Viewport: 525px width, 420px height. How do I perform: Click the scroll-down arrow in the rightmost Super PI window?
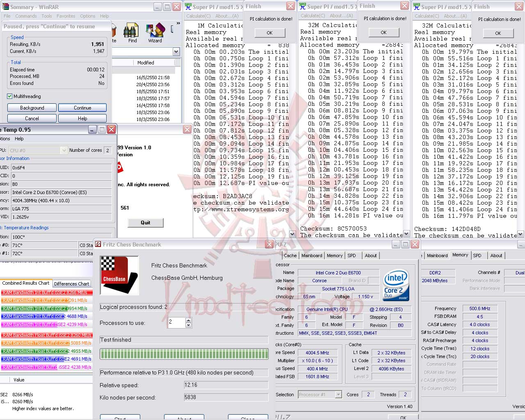click(x=520, y=234)
